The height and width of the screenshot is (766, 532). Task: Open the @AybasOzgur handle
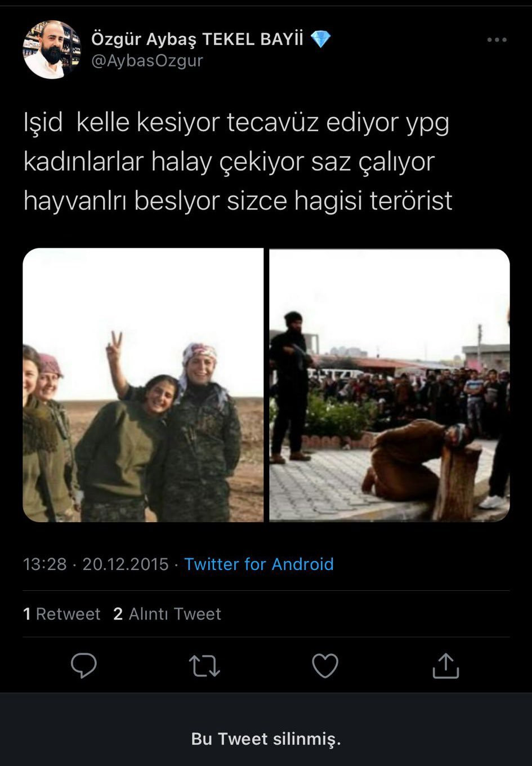[147, 61]
